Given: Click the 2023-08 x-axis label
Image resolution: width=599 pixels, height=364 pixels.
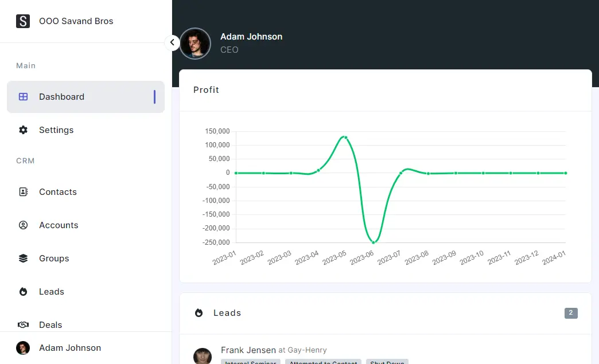Looking at the screenshot, I should click(417, 257).
